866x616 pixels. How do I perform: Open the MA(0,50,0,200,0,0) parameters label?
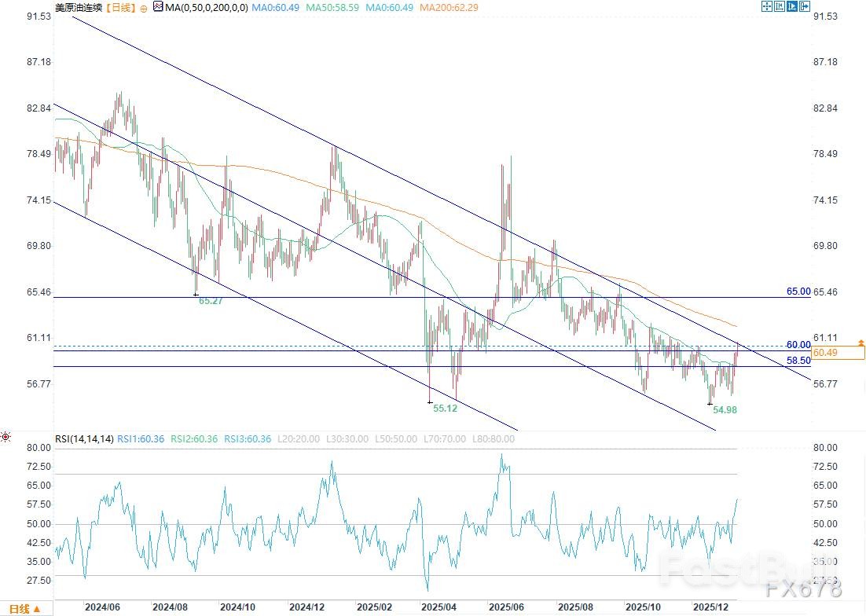pyautogui.click(x=207, y=7)
